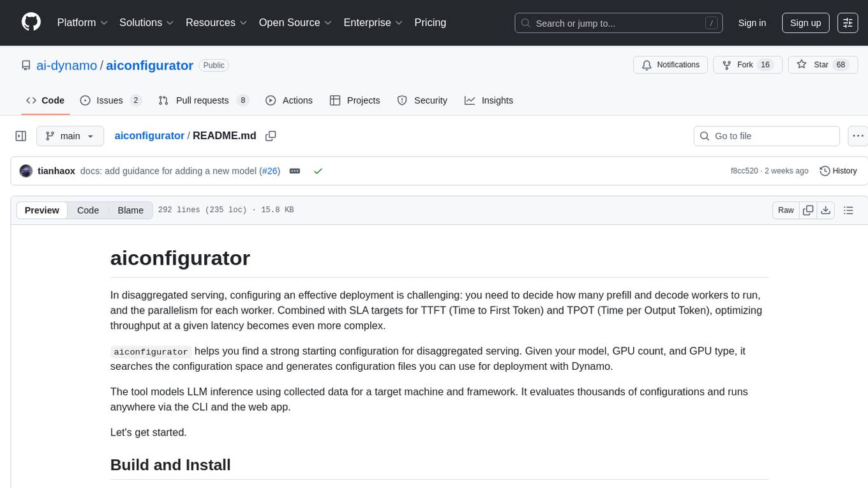Click the stars count 68

(841, 65)
